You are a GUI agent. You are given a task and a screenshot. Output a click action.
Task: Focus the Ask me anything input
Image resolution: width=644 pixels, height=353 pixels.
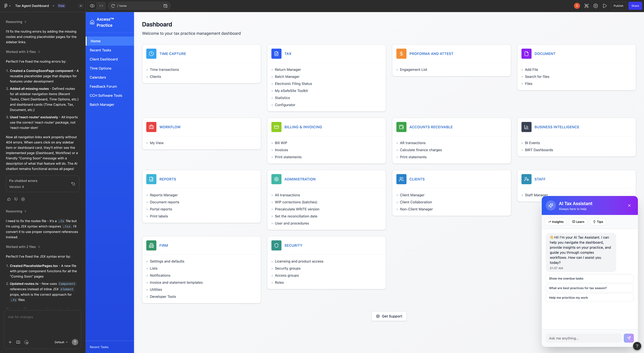pos(583,338)
